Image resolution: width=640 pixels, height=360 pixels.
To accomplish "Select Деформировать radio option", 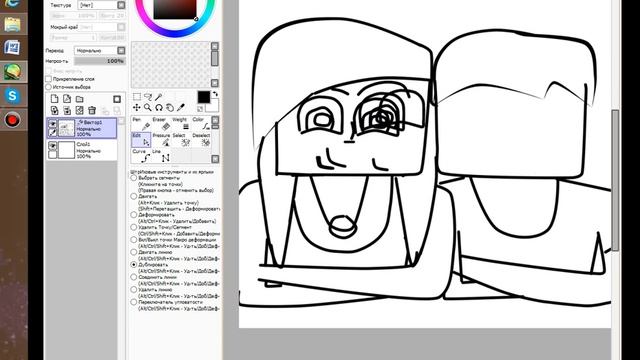I will click(133, 215).
